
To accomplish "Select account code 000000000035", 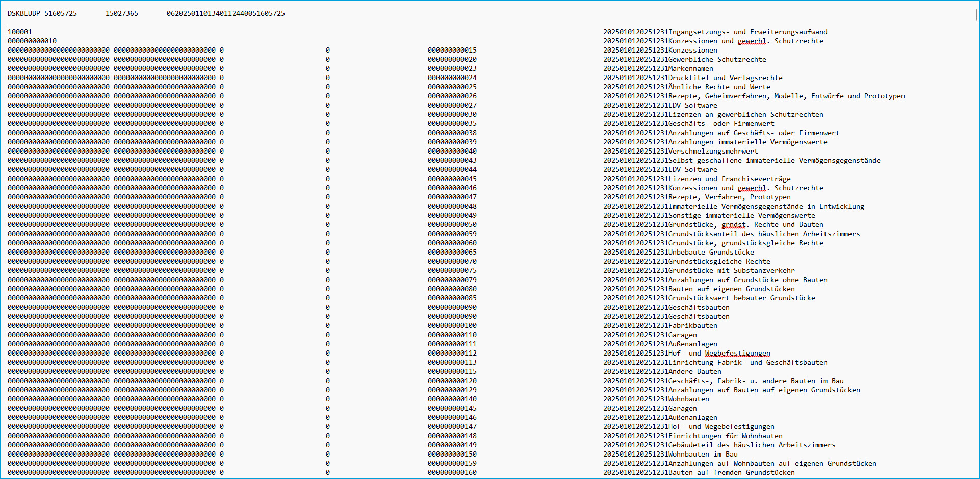I will point(452,123).
